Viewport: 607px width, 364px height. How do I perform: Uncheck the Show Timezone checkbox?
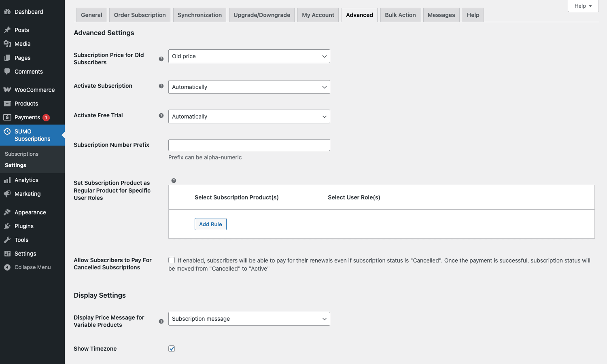[x=172, y=349]
